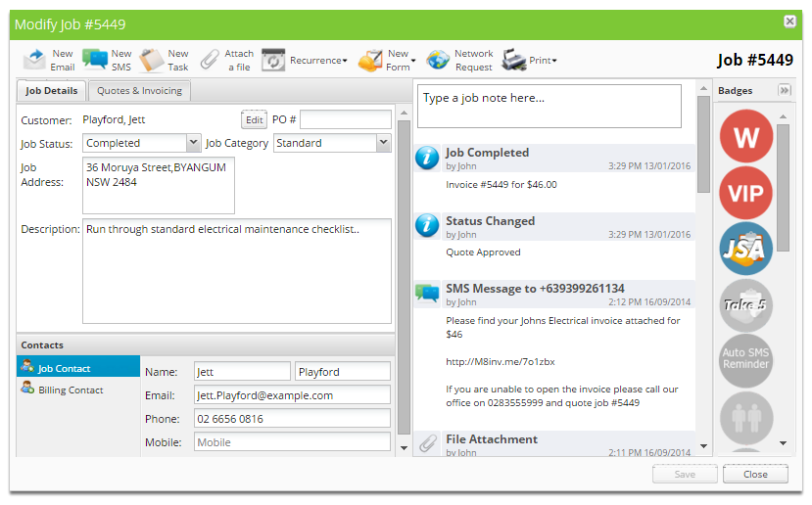Click the Job Completed note heading

click(x=488, y=153)
